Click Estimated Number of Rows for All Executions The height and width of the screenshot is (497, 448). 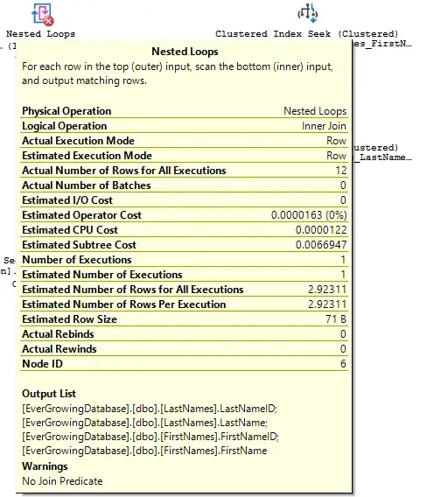click(185, 290)
